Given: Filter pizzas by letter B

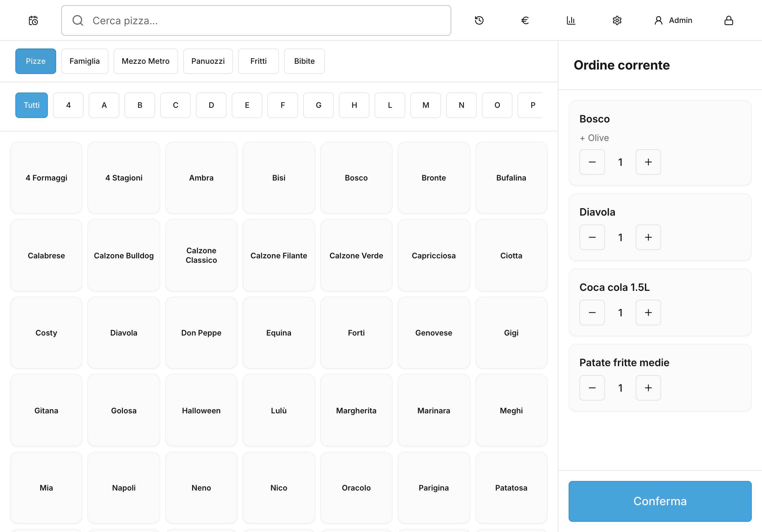Looking at the screenshot, I should tap(140, 105).
